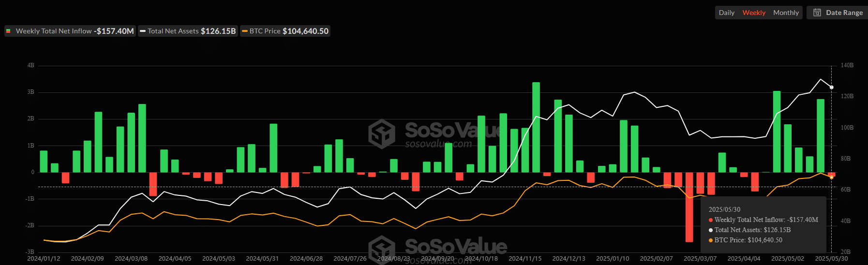Click the 2024/05/31 x-axis date label

tap(262, 259)
